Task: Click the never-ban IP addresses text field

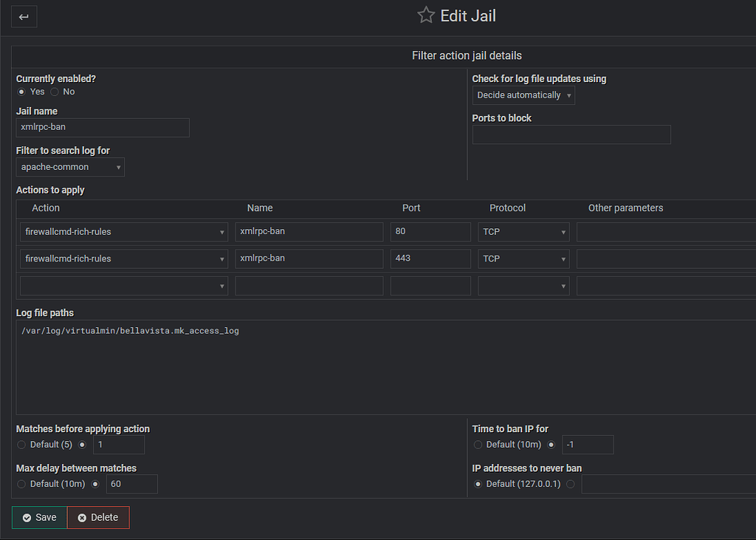Action: tap(669, 484)
